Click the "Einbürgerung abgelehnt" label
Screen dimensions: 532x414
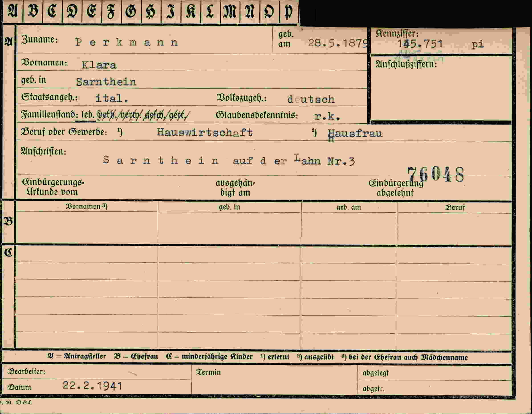pyautogui.click(x=396, y=188)
